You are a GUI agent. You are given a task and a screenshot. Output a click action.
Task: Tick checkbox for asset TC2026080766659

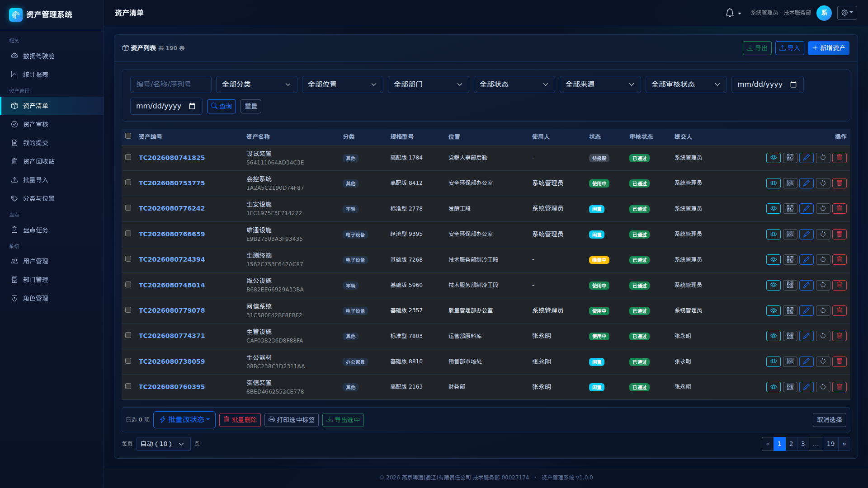coord(128,234)
